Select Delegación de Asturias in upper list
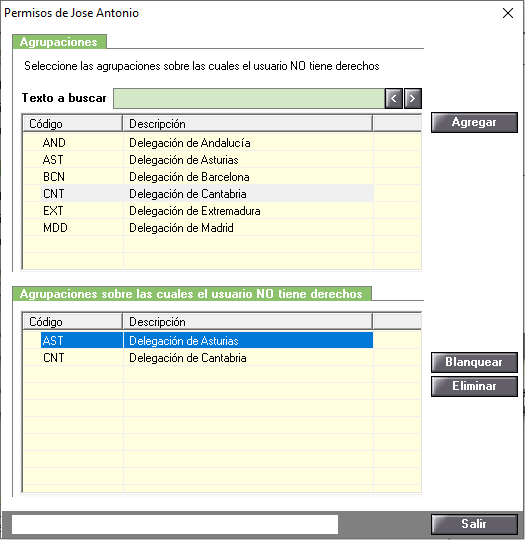The height and width of the screenshot is (540, 525). pos(184,160)
